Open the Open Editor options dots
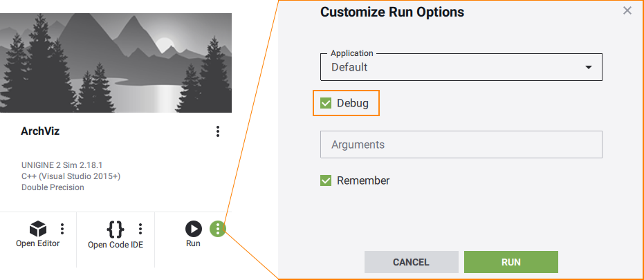644x280 pixels. (62, 229)
